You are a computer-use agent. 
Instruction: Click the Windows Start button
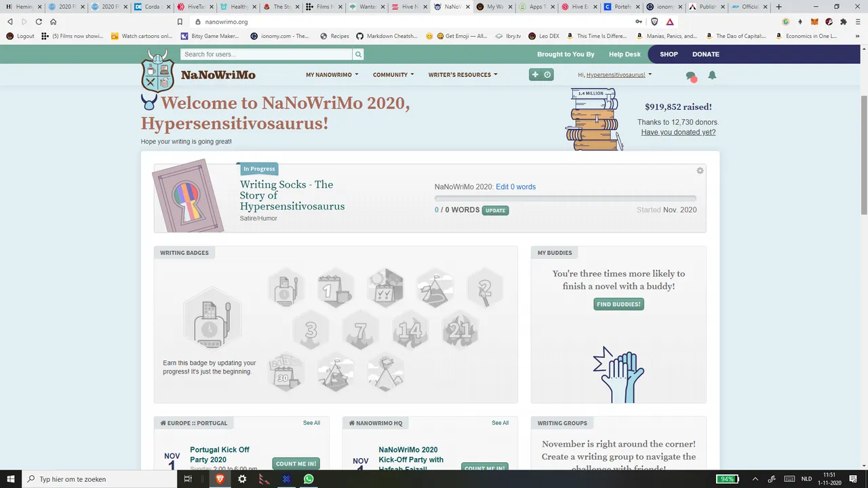11,479
